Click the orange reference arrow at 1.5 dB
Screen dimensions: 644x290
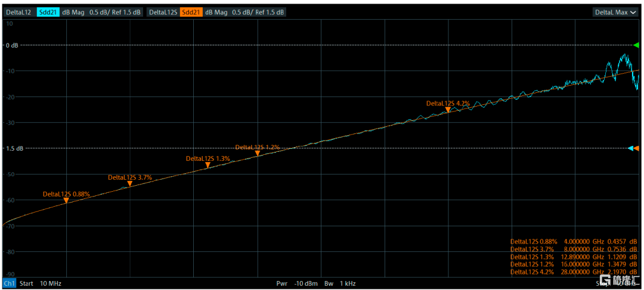[x=637, y=148]
